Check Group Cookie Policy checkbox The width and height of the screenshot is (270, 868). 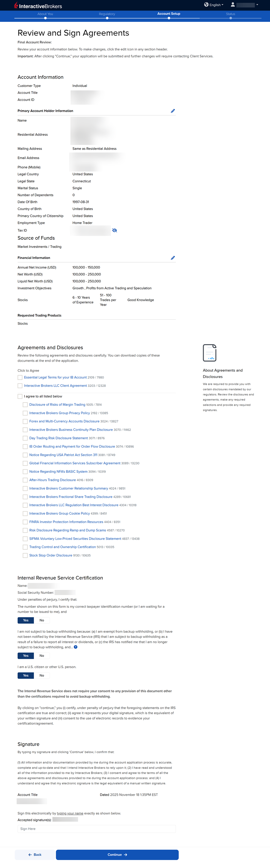click(25, 514)
